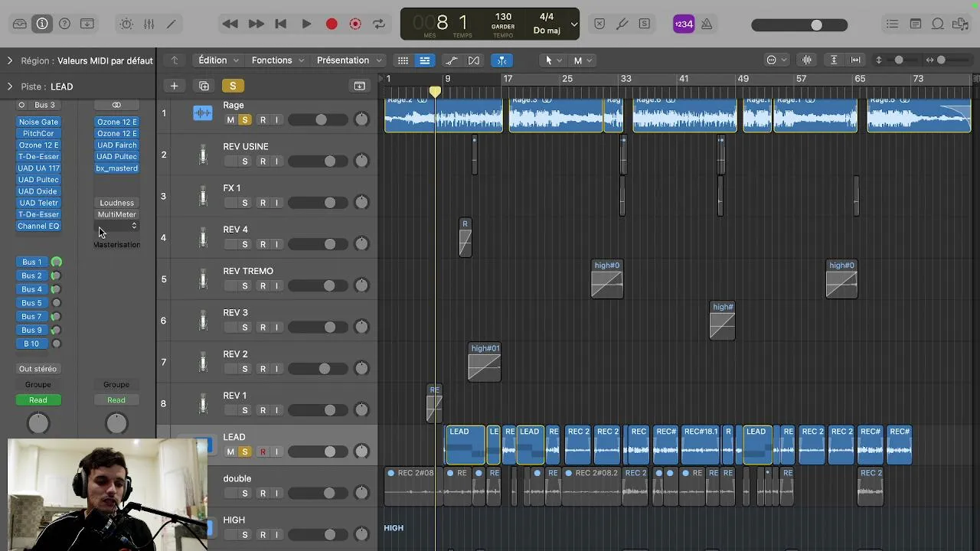The width and height of the screenshot is (980, 551).
Task: Toggle catch playhead button
Action: [501, 60]
